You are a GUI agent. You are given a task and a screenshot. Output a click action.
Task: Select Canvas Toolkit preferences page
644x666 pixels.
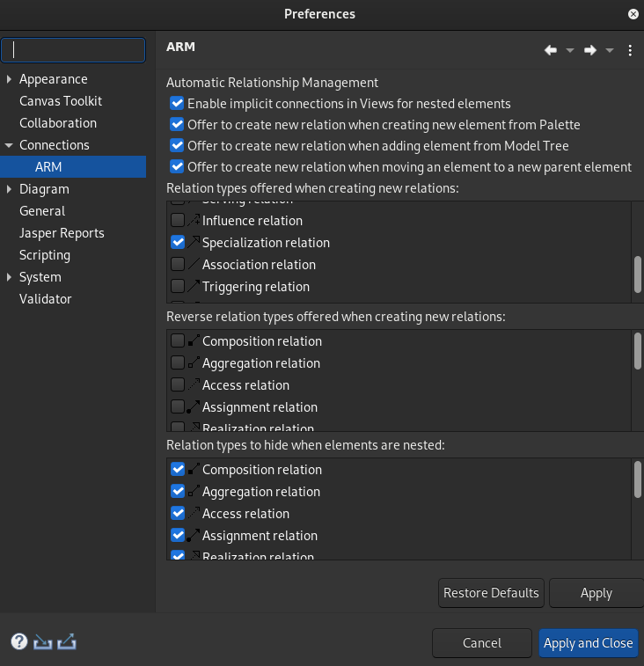[61, 101]
